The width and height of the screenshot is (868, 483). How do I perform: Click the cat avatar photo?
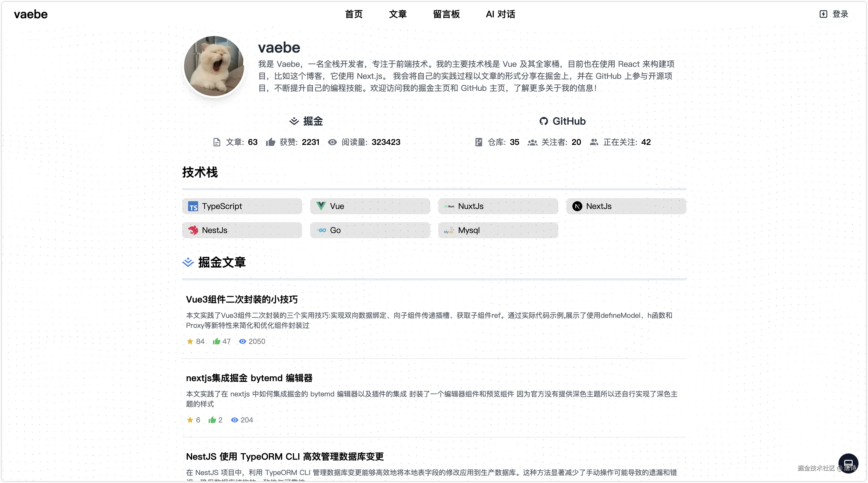click(214, 66)
